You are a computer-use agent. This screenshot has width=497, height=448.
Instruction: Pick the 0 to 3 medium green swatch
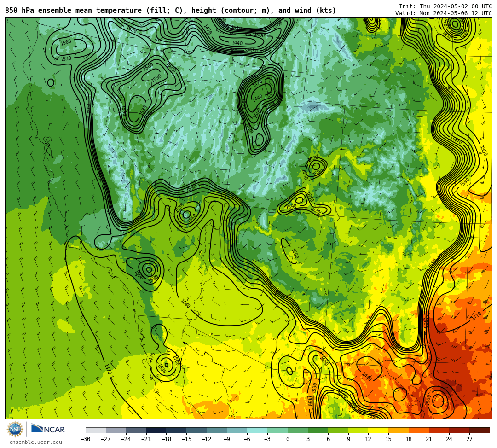point(298,430)
